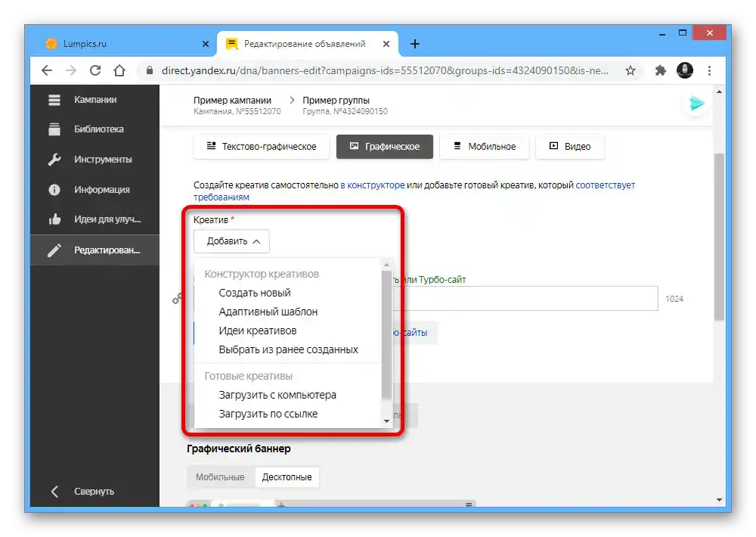Image resolution: width=756 pixels, height=537 pixels.
Task: Minimize the browser window
Action: [662, 34]
